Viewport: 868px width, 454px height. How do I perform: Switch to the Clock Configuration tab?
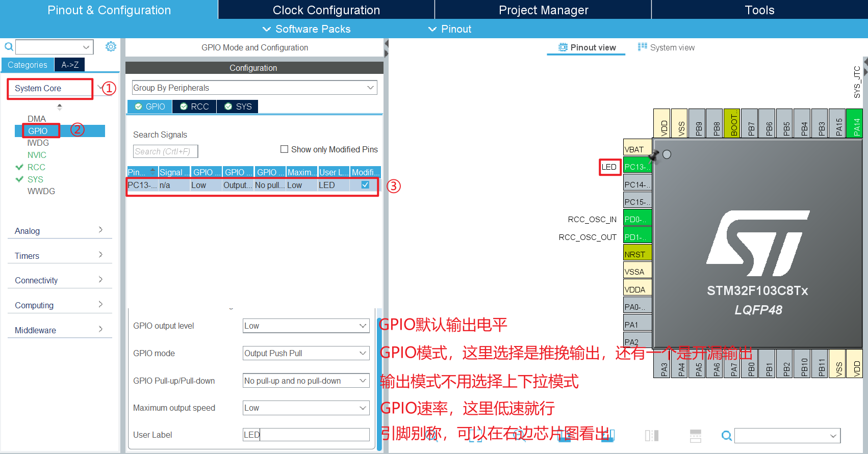[326, 10]
